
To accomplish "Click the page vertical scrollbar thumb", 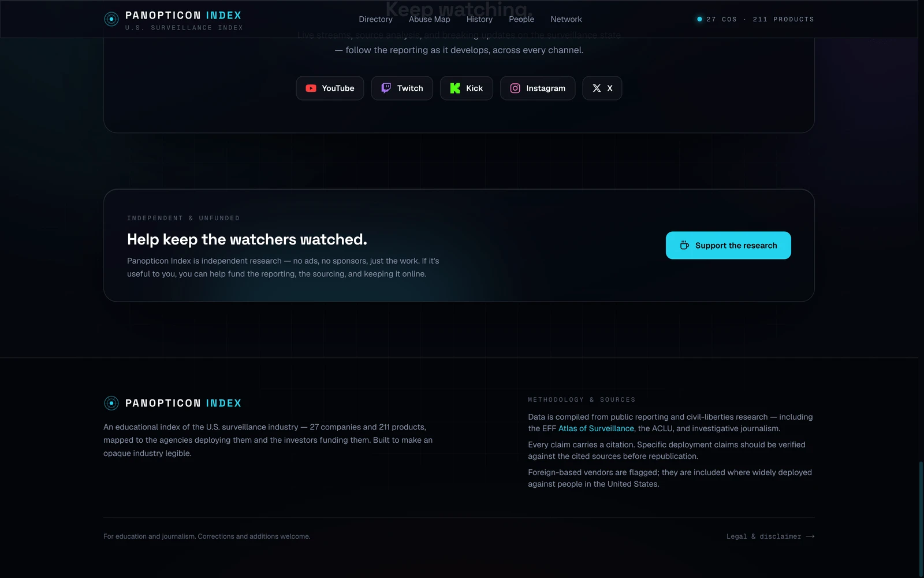I will (921, 519).
